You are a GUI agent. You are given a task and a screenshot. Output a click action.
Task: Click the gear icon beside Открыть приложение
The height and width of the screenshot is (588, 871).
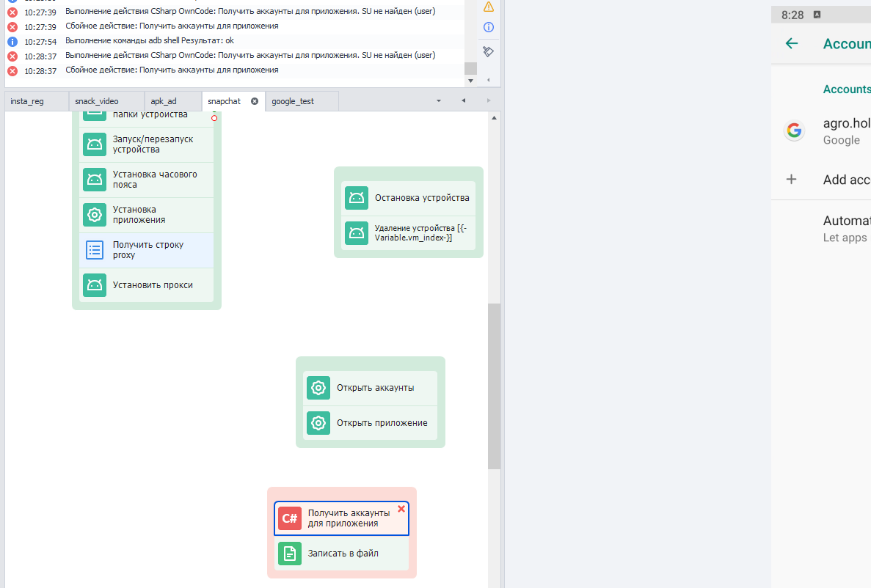[318, 423]
